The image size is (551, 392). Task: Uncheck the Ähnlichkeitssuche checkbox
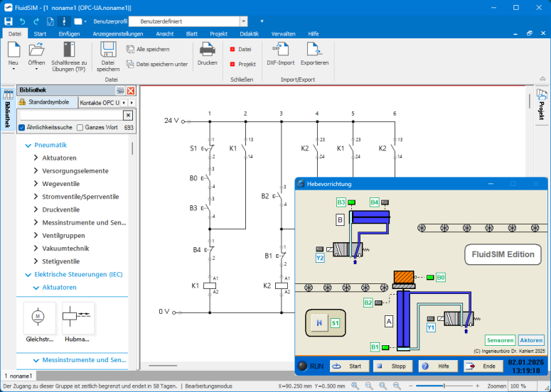tap(22, 128)
